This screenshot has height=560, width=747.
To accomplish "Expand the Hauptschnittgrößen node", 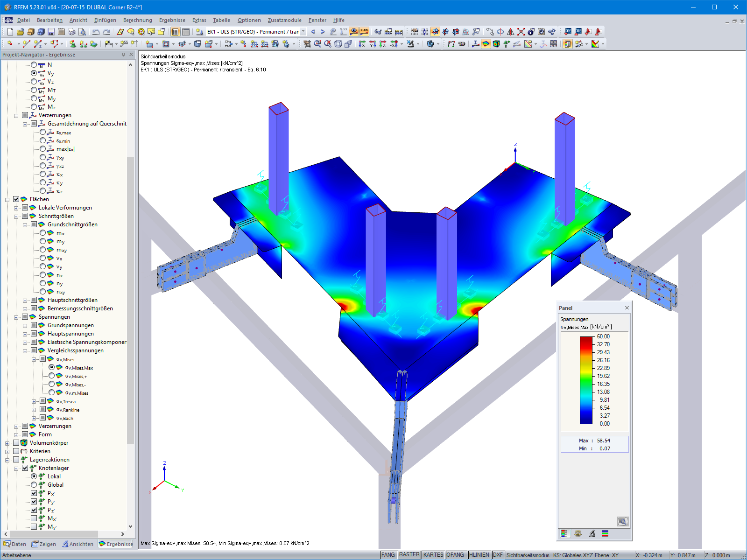I will 25,300.
